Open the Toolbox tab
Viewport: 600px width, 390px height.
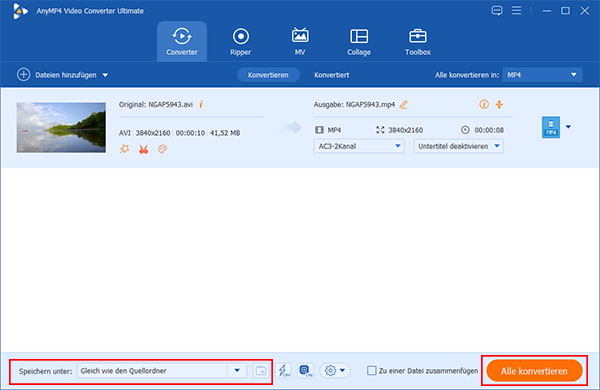pos(417,42)
